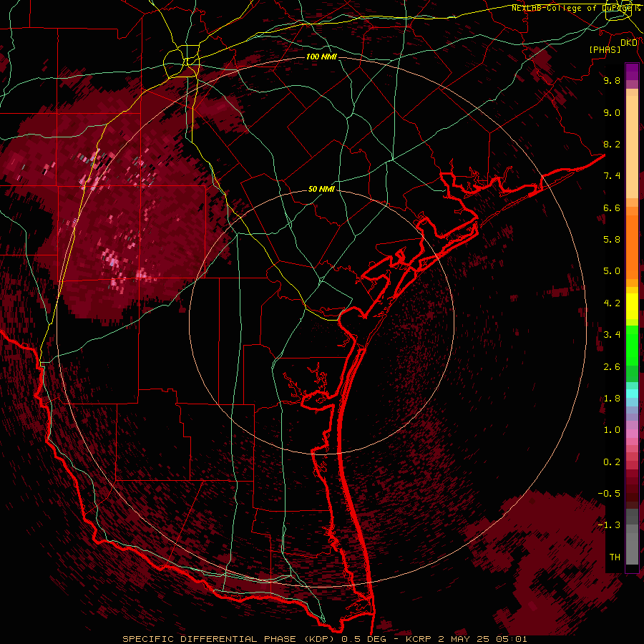Click the 0.2 scale value

click(612, 462)
